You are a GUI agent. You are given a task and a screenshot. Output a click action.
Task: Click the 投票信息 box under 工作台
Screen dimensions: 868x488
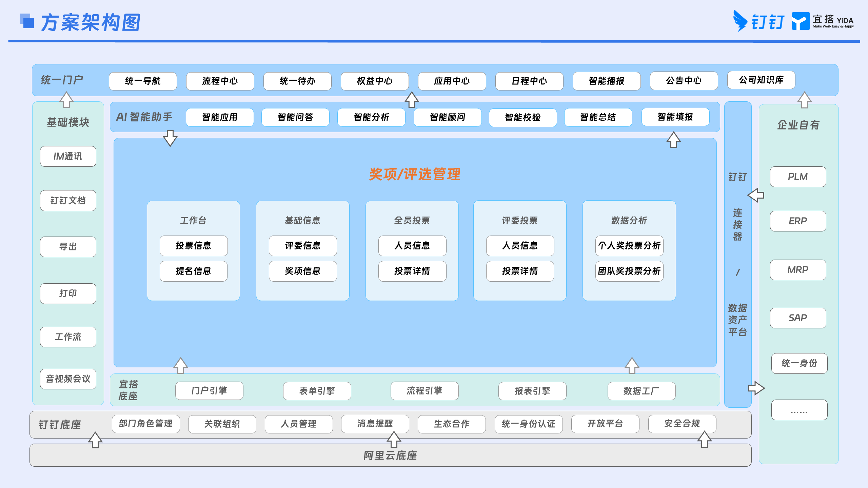(194, 246)
